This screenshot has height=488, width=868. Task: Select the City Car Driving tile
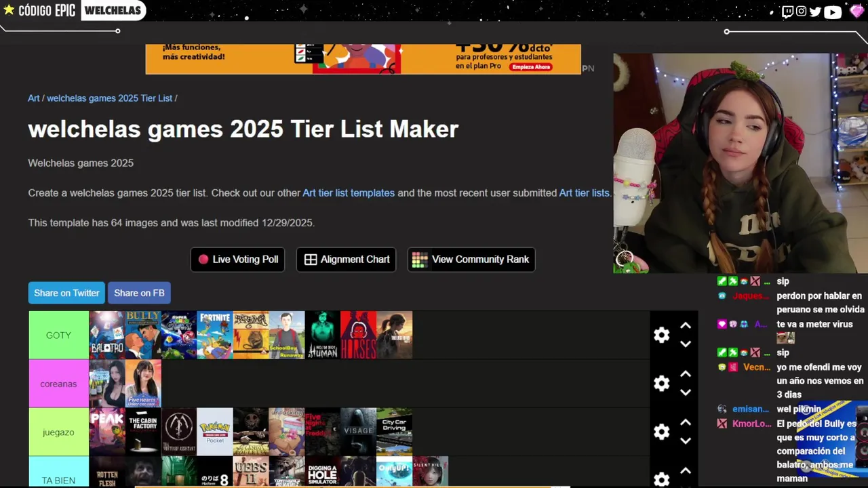(394, 432)
